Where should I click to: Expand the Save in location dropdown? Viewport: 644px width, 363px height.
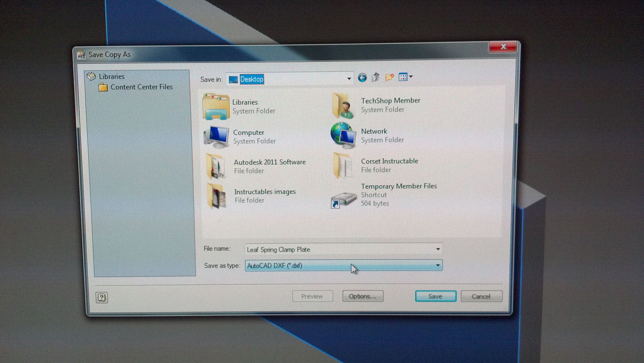(349, 78)
